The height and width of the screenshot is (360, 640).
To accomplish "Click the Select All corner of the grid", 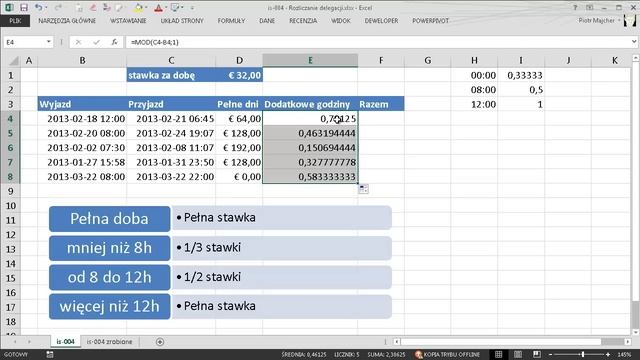I will coord(14,60).
